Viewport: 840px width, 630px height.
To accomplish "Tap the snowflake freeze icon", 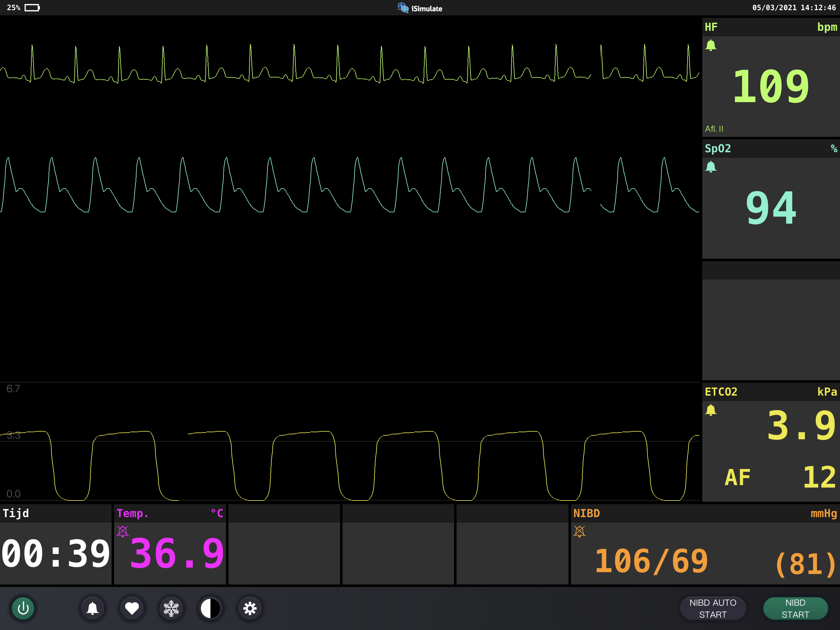I will pyautogui.click(x=171, y=608).
